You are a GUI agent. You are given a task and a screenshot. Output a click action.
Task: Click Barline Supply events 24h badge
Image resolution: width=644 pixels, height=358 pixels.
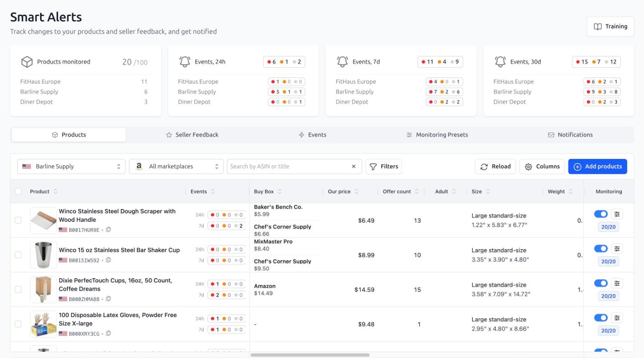[x=287, y=92]
